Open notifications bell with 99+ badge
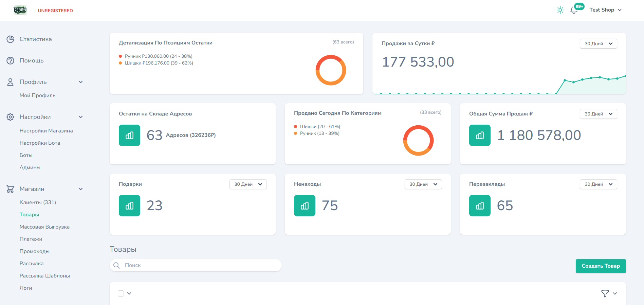 [x=574, y=11]
